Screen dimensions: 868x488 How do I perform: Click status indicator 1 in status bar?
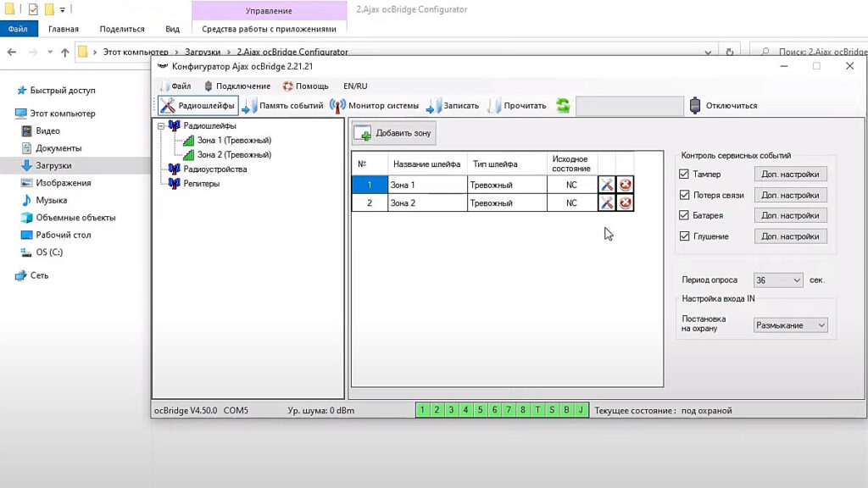422,410
